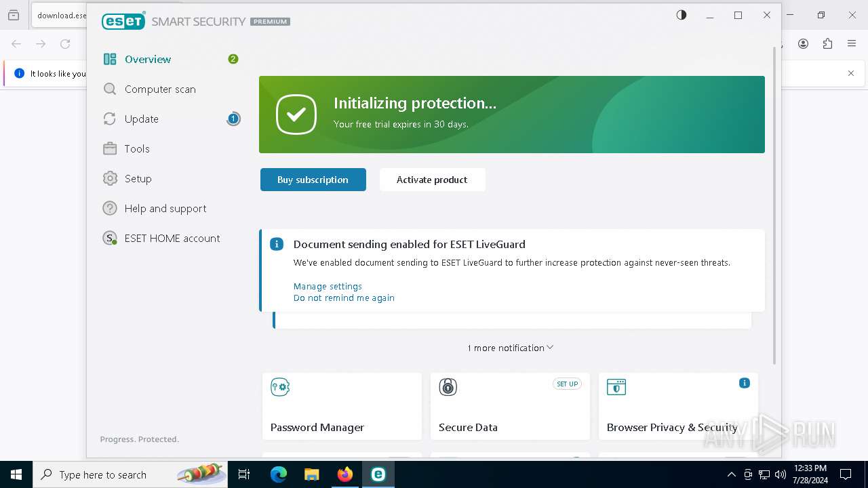This screenshot has height=488, width=868.
Task: Click the network tray icon
Action: [x=764, y=474]
